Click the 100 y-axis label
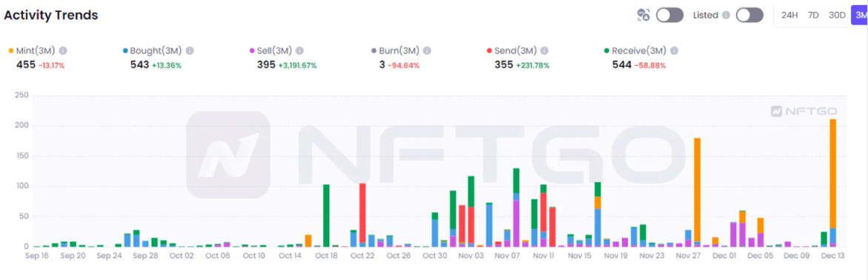This screenshot has height=280, width=868. click(x=21, y=187)
